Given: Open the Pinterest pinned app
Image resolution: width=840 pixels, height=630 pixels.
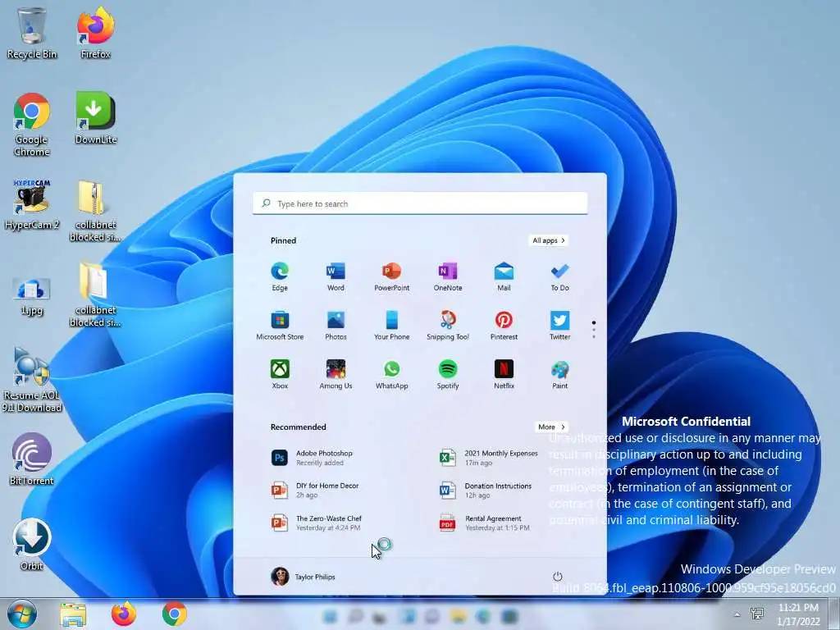Looking at the screenshot, I should 504,326.
